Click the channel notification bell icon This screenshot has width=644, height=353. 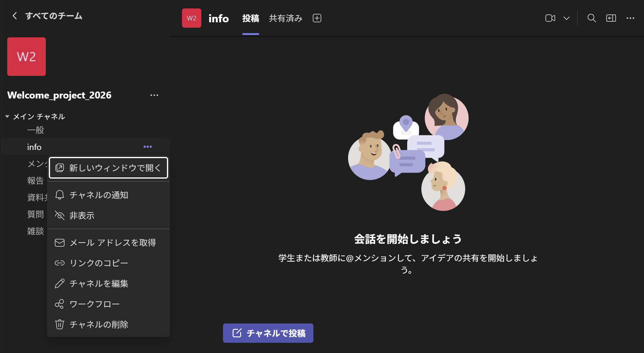(59, 195)
